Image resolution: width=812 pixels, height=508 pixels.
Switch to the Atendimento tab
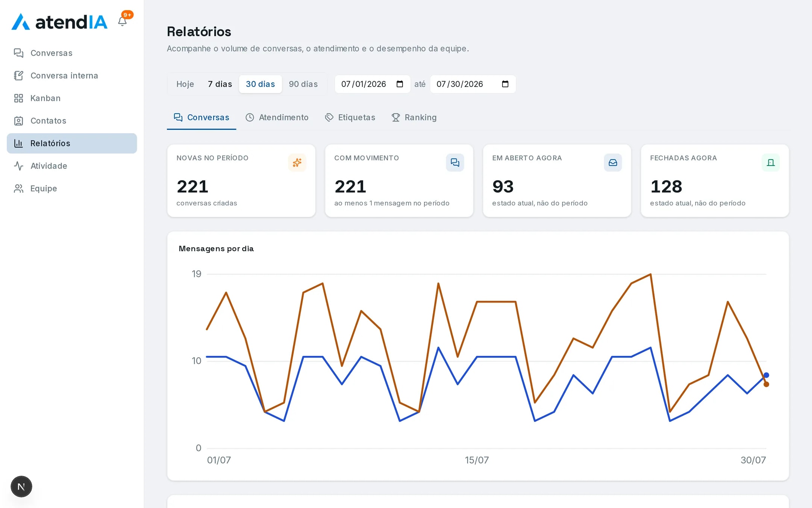point(277,117)
